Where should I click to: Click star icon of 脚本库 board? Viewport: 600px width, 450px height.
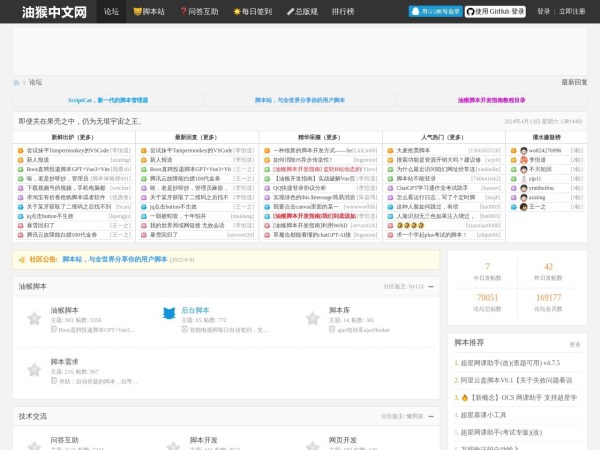coord(313,318)
